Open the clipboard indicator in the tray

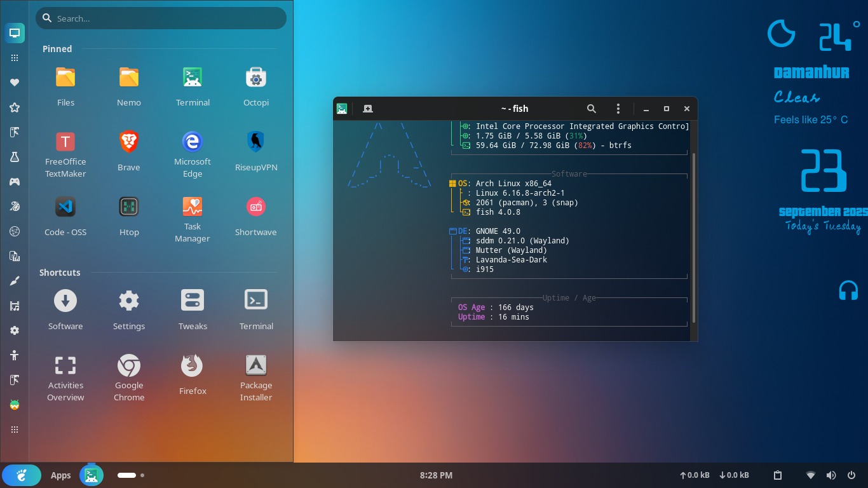pos(778,475)
